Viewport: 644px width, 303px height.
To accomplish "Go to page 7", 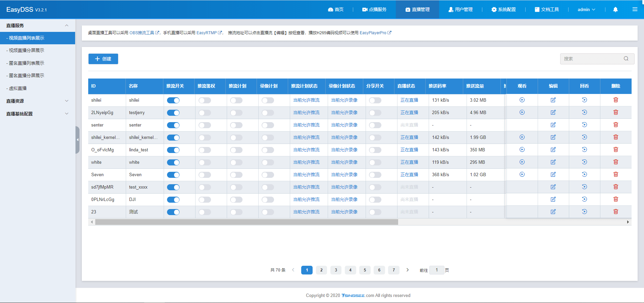I will point(394,270).
